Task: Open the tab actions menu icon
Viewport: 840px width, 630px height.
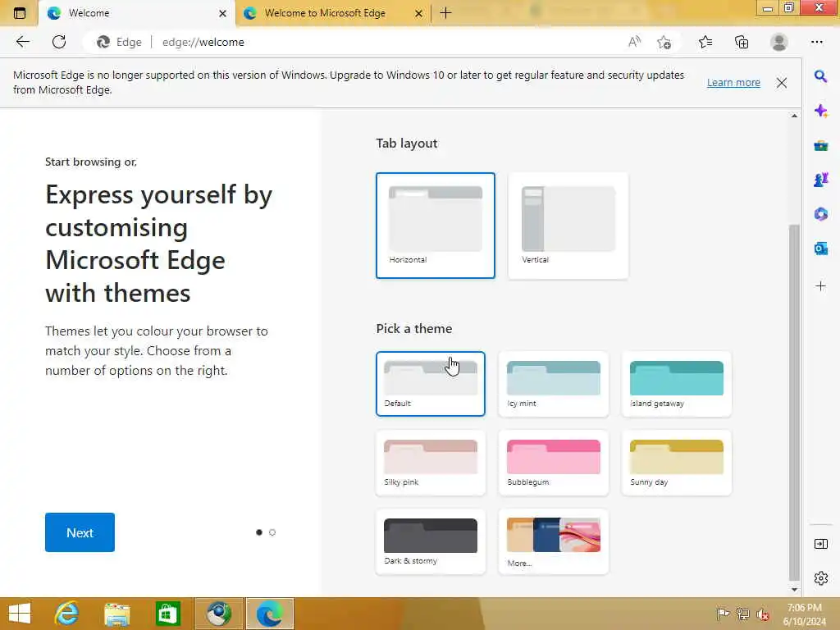Action: coord(20,13)
